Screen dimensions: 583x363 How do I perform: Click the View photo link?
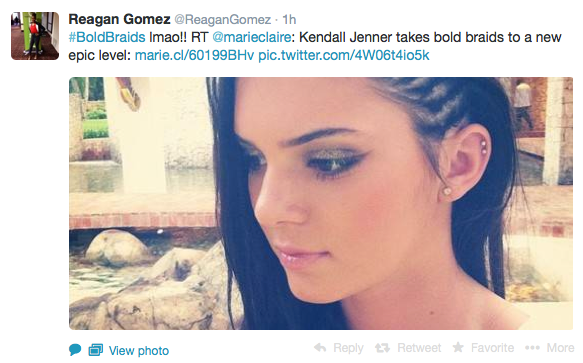[x=139, y=350]
